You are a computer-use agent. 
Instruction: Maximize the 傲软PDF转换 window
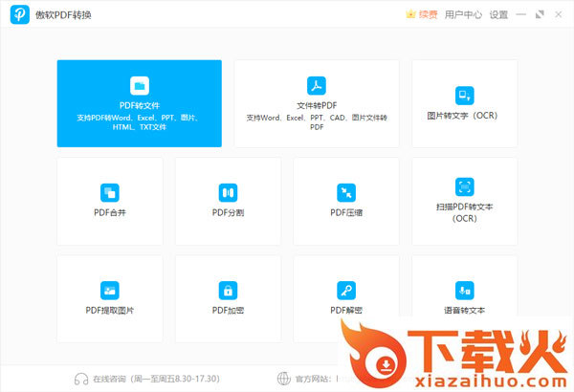click(x=540, y=14)
